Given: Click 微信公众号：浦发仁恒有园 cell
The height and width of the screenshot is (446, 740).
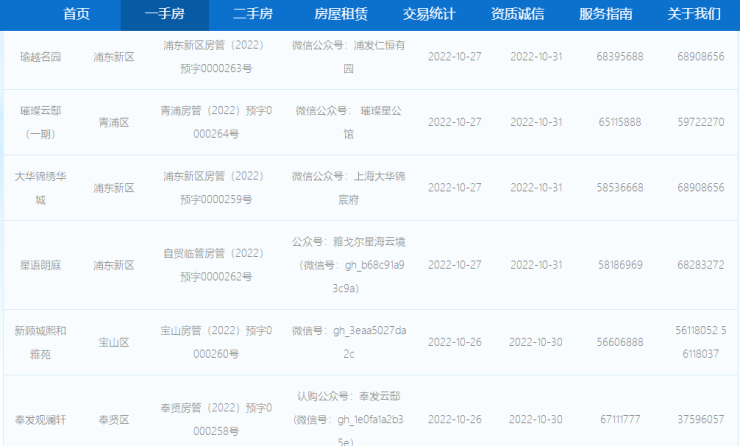Looking at the screenshot, I should 348,57.
